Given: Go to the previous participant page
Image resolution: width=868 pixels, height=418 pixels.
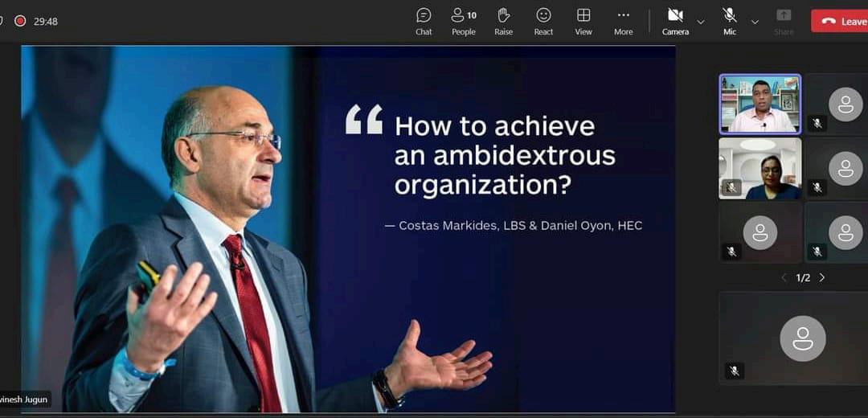Looking at the screenshot, I should [x=784, y=277].
